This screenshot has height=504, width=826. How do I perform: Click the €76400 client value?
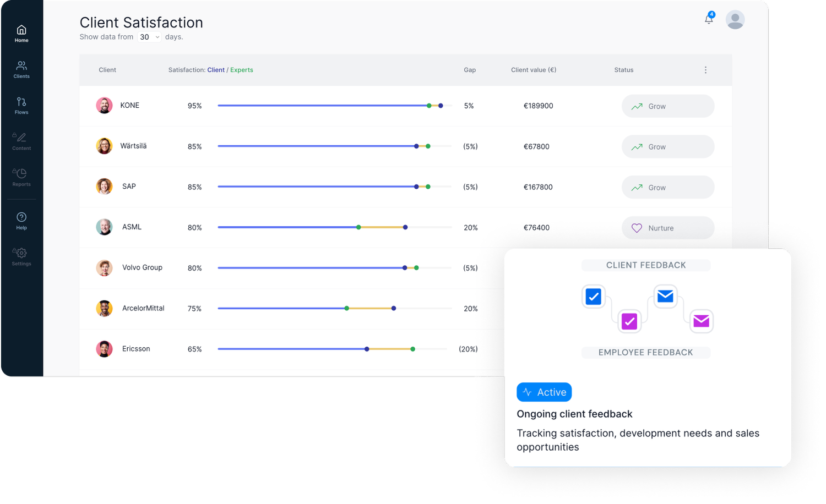pos(536,227)
